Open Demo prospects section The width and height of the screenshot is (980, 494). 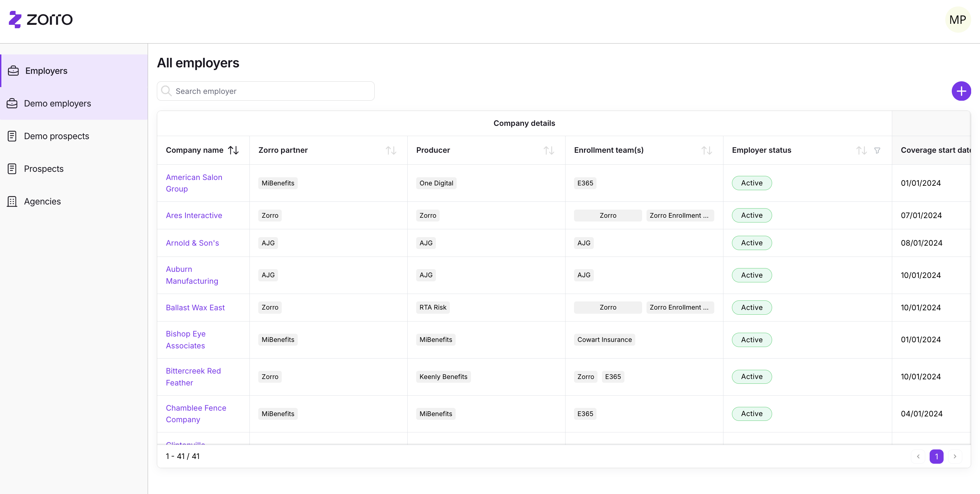tap(74, 136)
